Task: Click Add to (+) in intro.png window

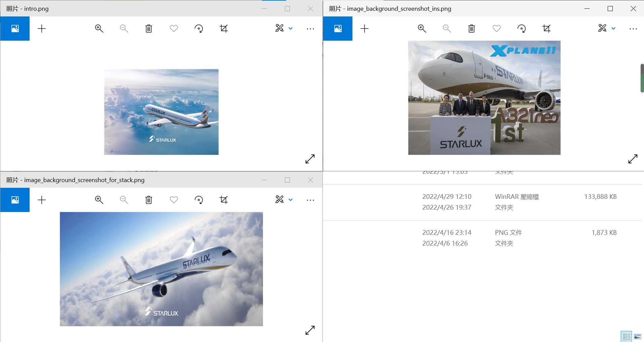Action: pyautogui.click(x=42, y=29)
